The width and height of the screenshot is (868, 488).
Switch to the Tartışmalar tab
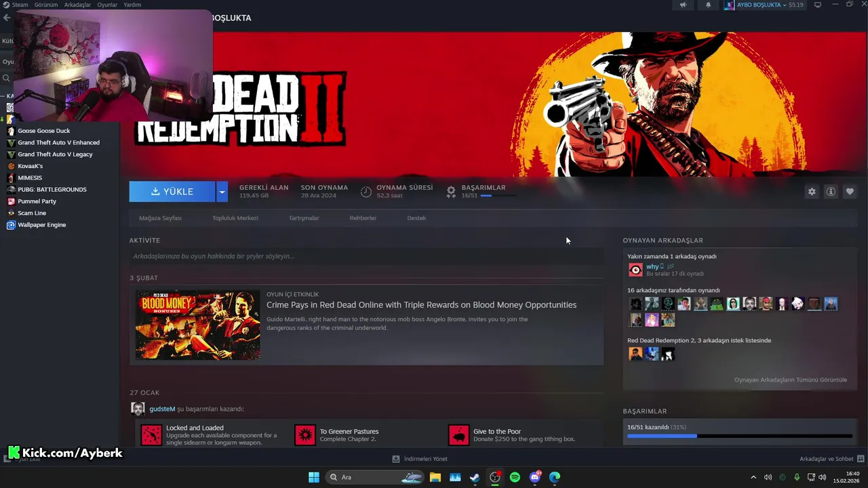(304, 218)
